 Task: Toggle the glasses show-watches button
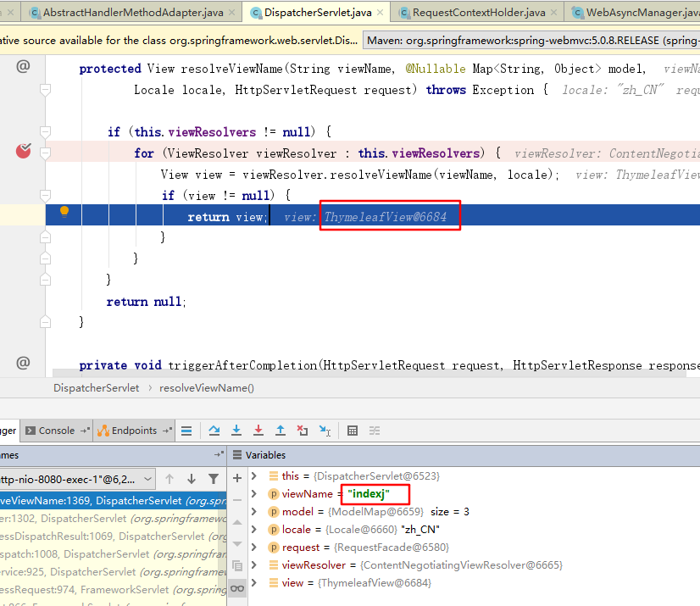[237, 587]
